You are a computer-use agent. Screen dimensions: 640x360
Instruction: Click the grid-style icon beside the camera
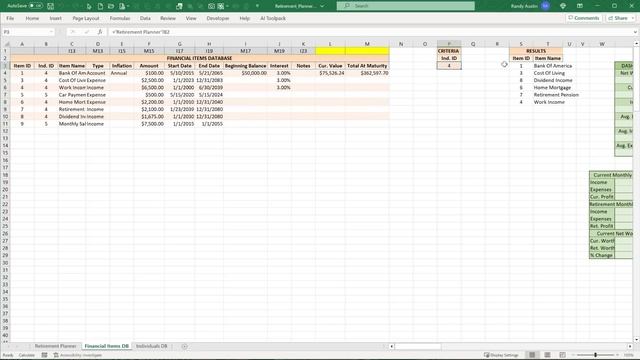coord(221,6)
